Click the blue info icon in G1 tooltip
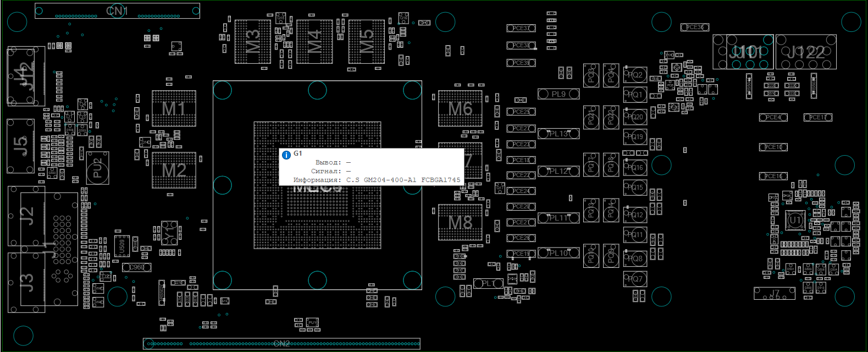 coord(286,155)
